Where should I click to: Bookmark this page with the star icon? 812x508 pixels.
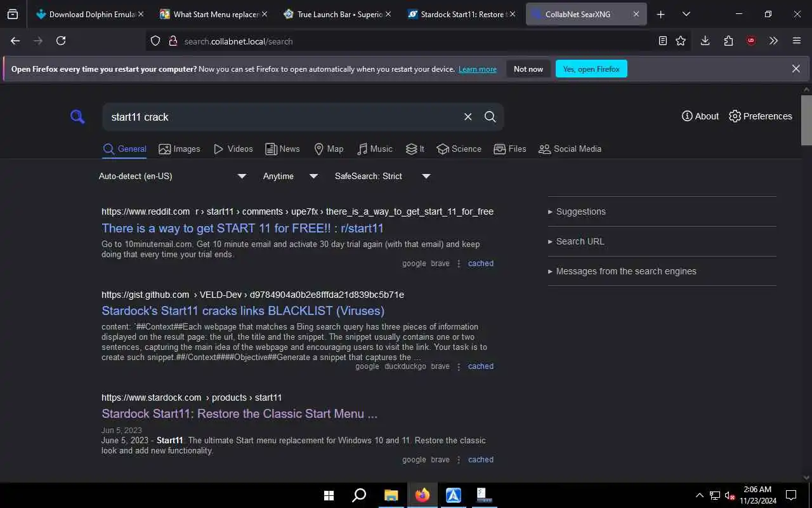coord(681,41)
